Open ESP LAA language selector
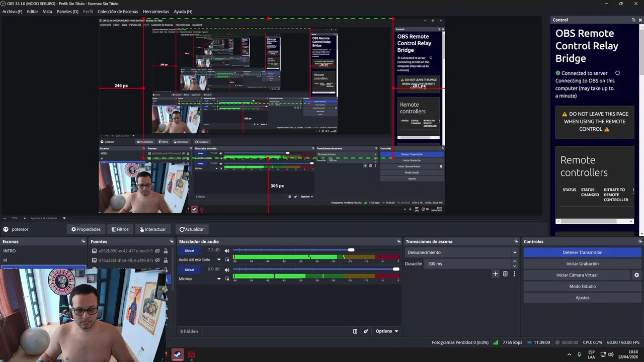644x362 pixels. point(591,354)
